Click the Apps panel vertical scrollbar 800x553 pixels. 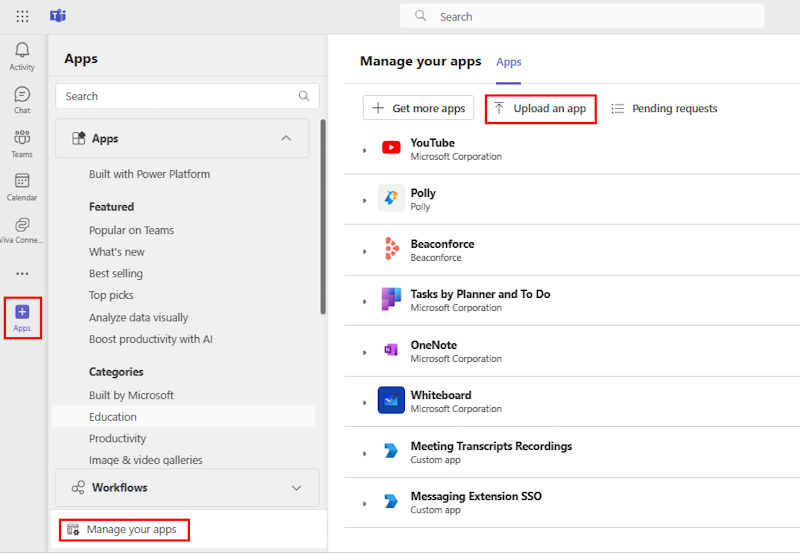323,216
